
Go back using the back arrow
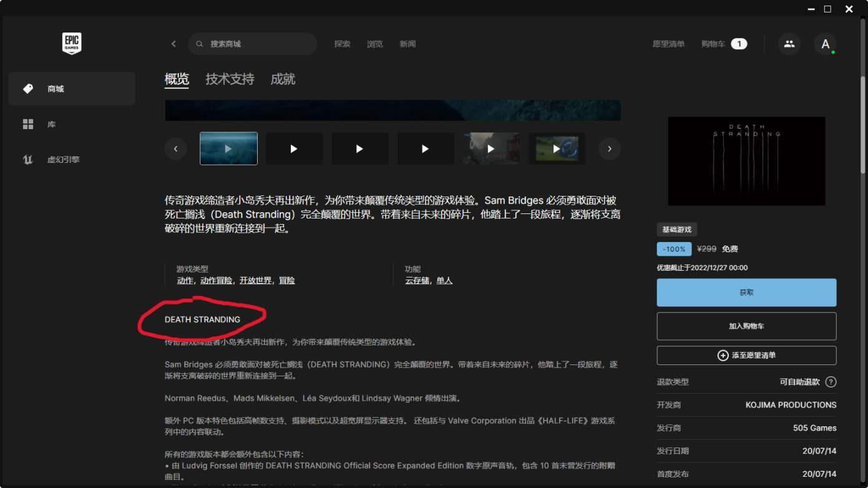173,44
